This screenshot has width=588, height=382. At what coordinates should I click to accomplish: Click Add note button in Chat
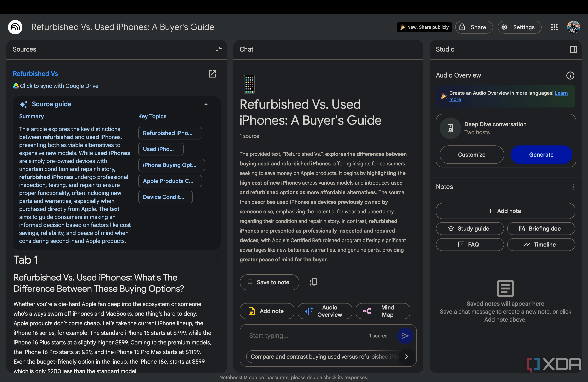(x=267, y=311)
